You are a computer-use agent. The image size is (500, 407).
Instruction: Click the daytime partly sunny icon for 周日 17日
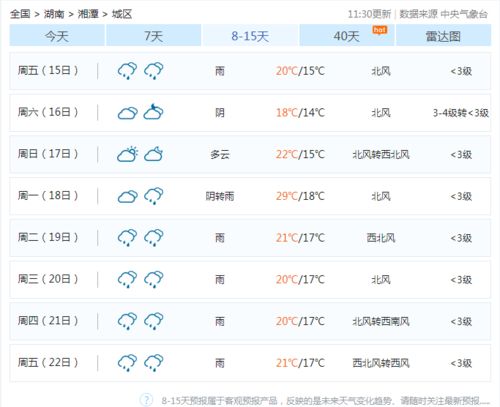point(127,154)
